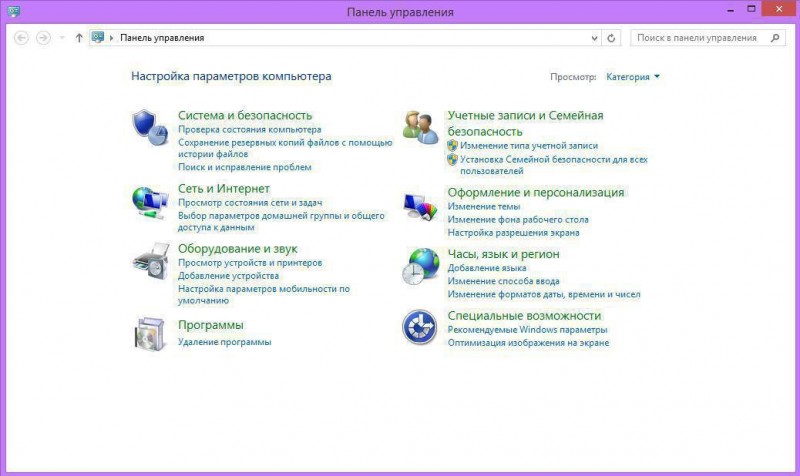Open Сеть и Интернет category
800x476 pixels.
(223, 188)
